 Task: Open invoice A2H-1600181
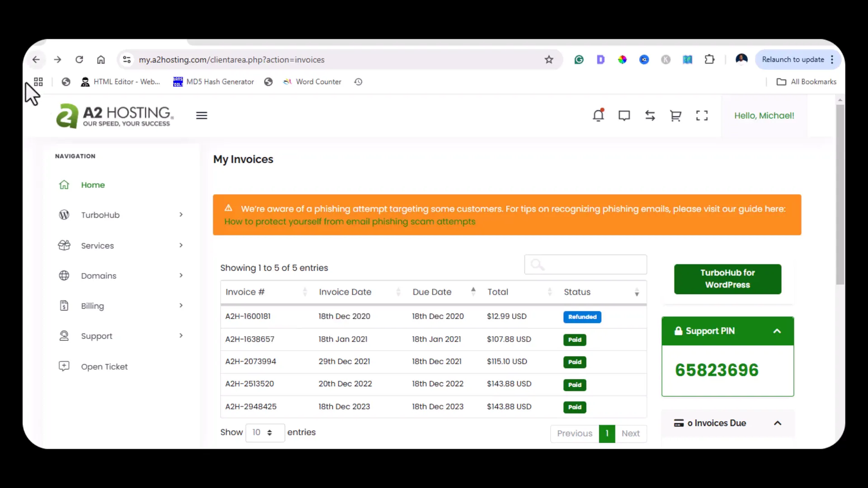(248, 316)
